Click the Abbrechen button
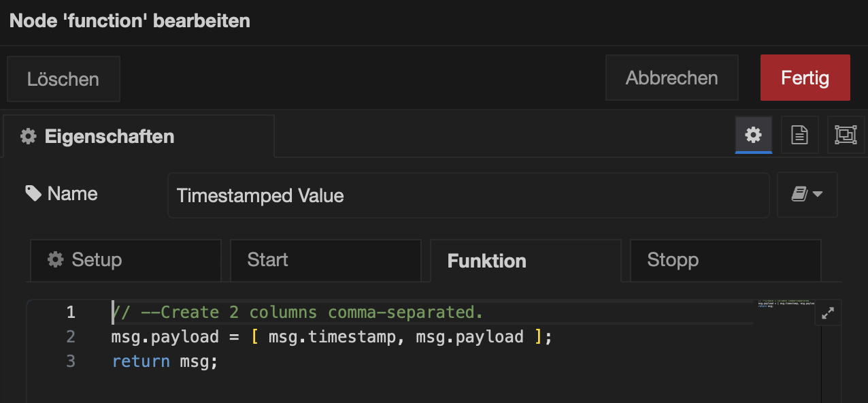The height and width of the screenshot is (403, 868). 671,78
